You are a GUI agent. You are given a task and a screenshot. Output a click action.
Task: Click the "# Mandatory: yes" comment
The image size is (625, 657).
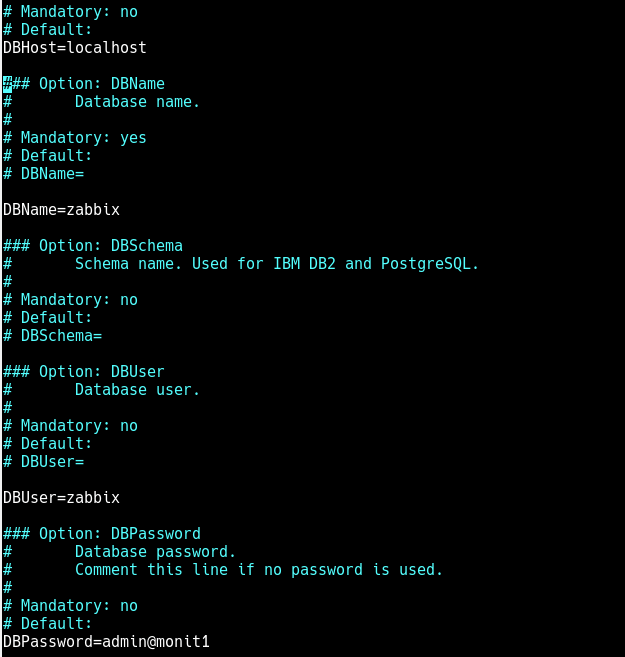[x=74, y=138]
